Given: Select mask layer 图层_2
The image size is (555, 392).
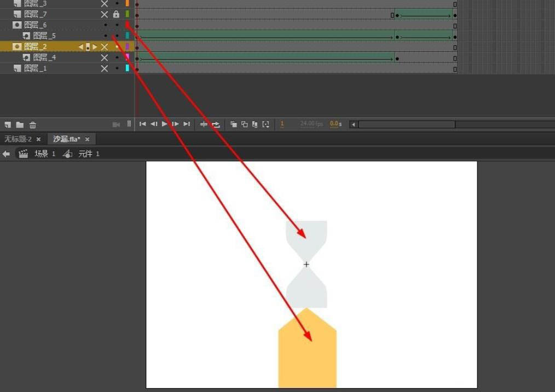Looking at the screenshot, I should pyautogui.click(x=35, y=46).
